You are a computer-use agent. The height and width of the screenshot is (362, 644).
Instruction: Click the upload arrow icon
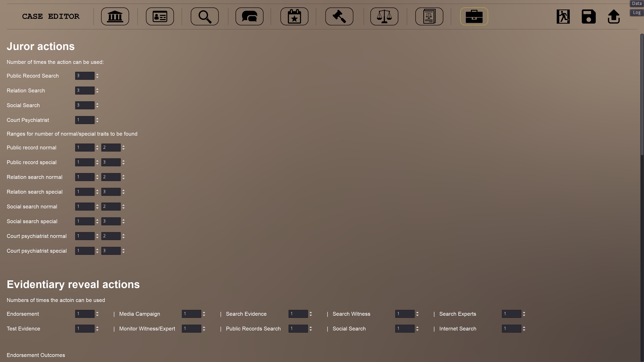(614, 17)
